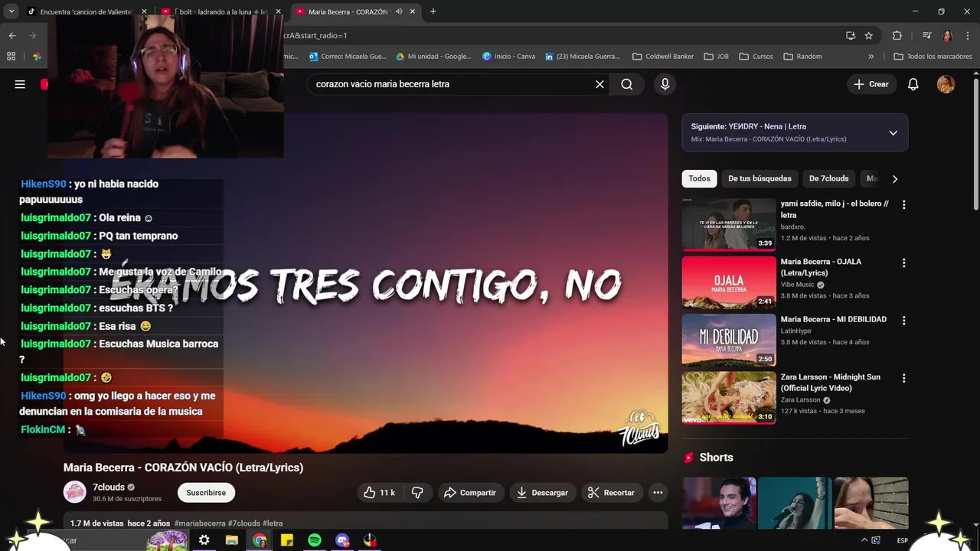Image resolution: width=980 pixels, height=551 pixels.
Task: Open 7clouds channel avatar
Action: [74, 493]
